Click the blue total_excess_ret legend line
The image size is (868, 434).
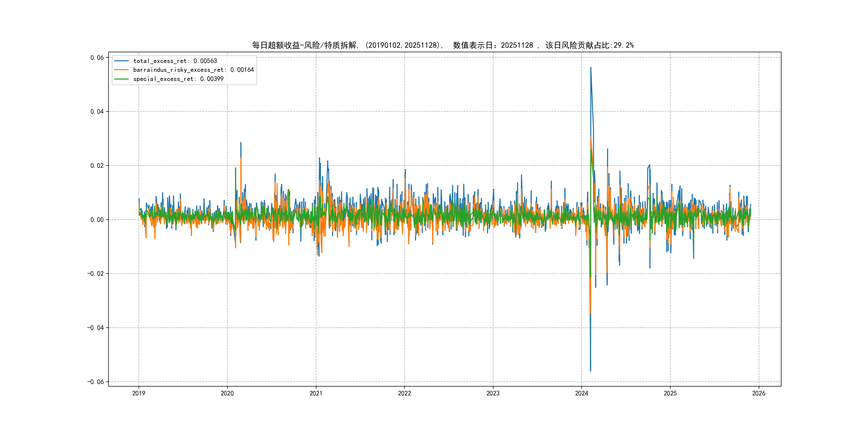click(x=121, y=61)
